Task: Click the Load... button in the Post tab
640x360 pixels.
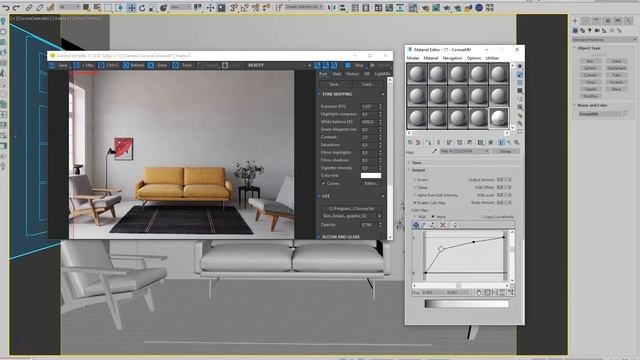Action: (367, 84)
